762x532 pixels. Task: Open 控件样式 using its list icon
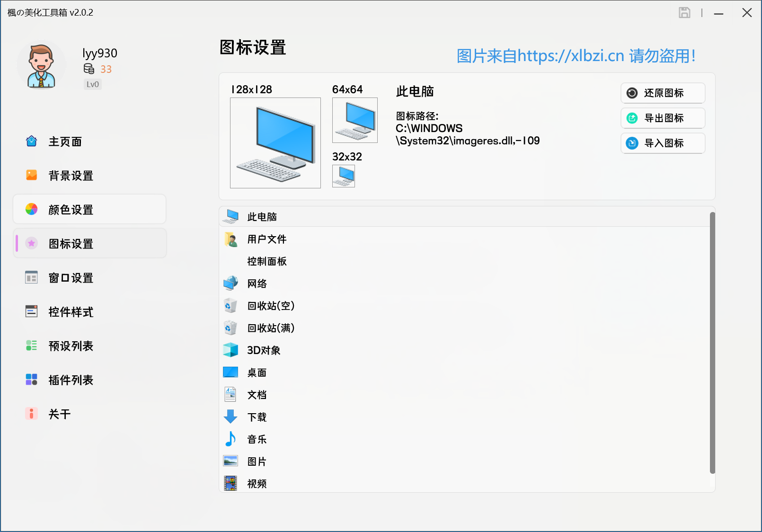point(31,312)
